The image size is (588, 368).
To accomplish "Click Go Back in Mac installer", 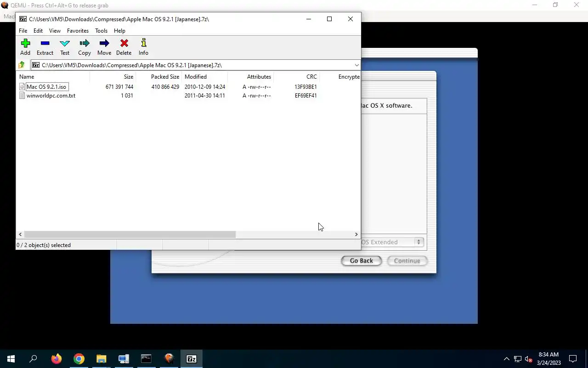I will click(361, 260).
